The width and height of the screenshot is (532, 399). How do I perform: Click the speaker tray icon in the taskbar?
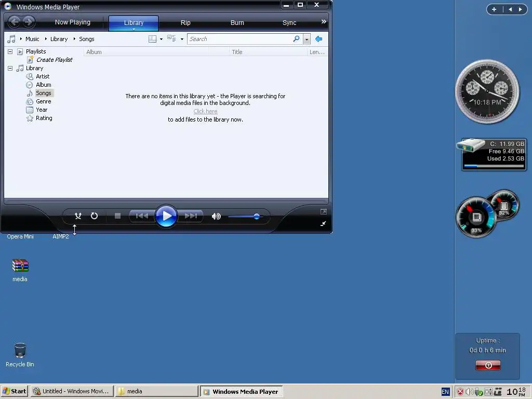(470, 392)
